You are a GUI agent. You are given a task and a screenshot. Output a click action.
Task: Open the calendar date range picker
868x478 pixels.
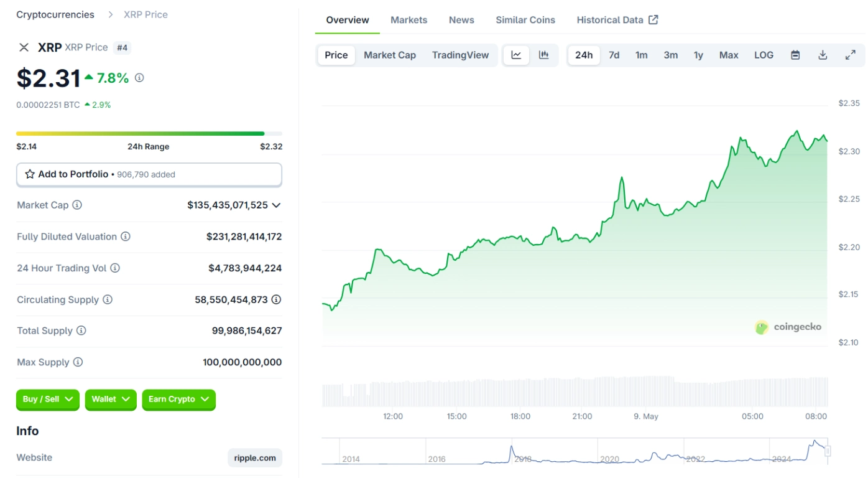click(795, 55)
